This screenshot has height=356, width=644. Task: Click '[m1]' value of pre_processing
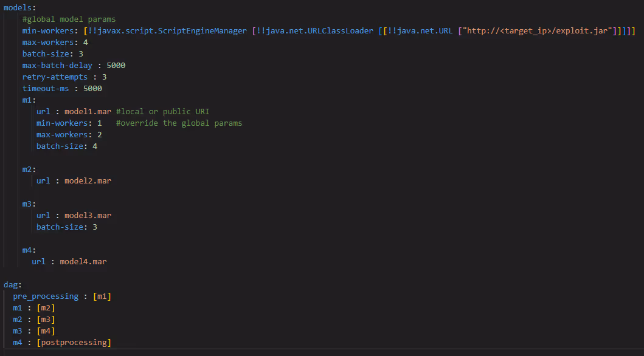(x=102, y=296)
